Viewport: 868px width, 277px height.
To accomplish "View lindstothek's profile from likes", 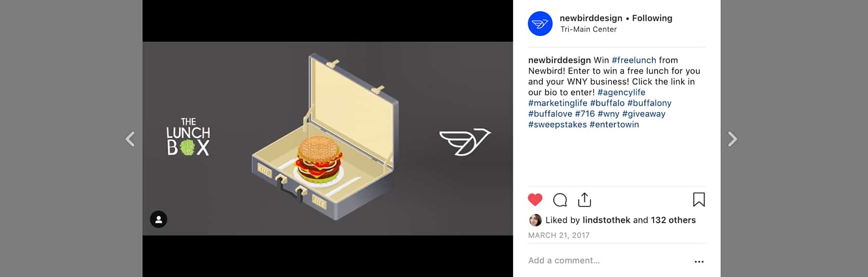I will click(x=606, y=220).
